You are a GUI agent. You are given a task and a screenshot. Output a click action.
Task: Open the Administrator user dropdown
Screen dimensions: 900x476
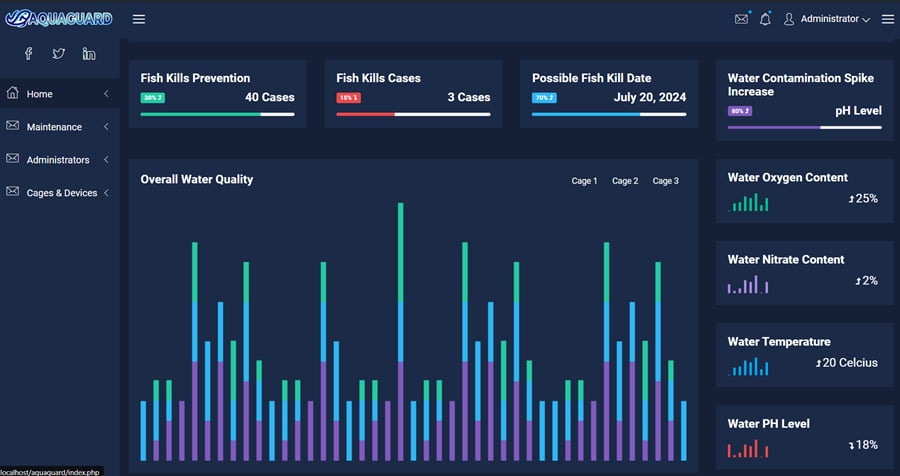[x=827, y=19]
